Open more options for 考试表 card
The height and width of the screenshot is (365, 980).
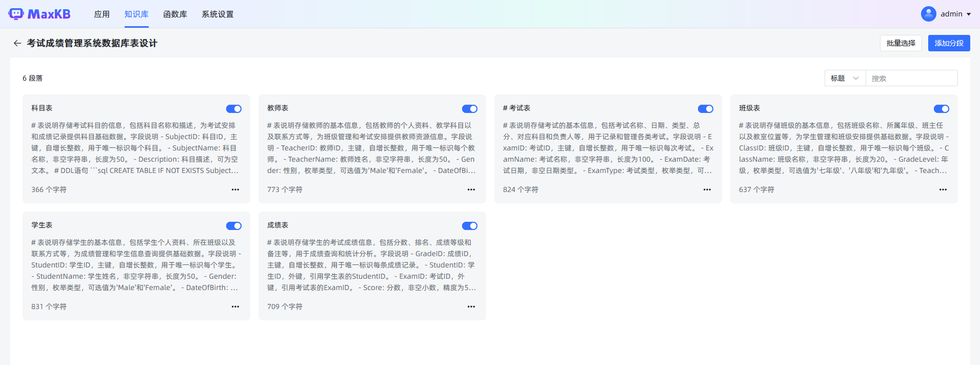707,189
